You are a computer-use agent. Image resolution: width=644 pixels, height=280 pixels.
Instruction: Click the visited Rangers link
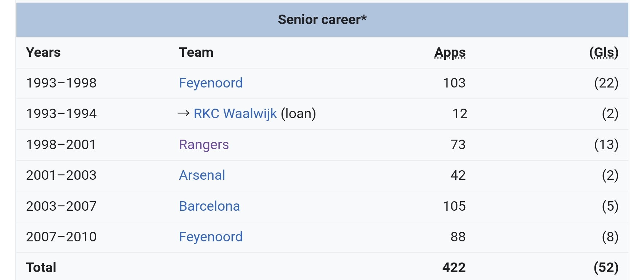[x=204, y=145]
